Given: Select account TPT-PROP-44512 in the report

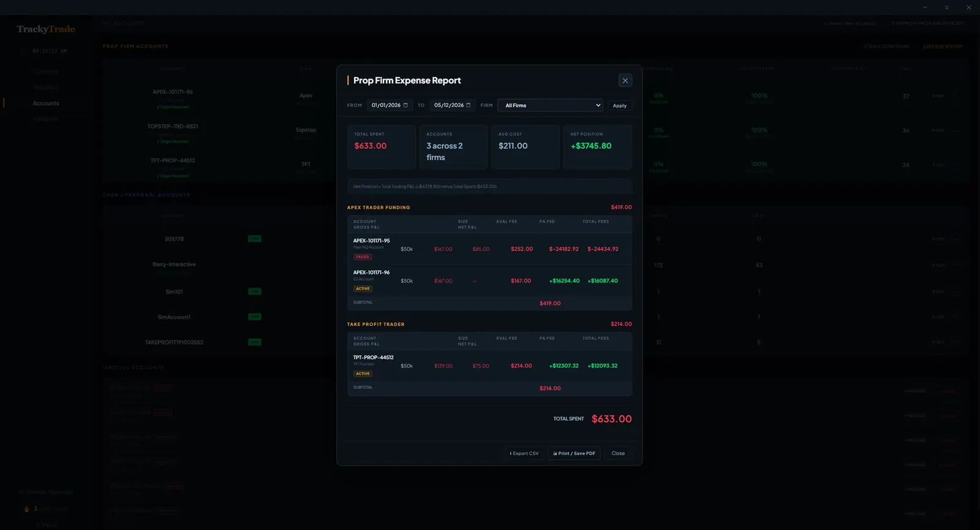Looking at the screenshot, I should tap(373, 357).
